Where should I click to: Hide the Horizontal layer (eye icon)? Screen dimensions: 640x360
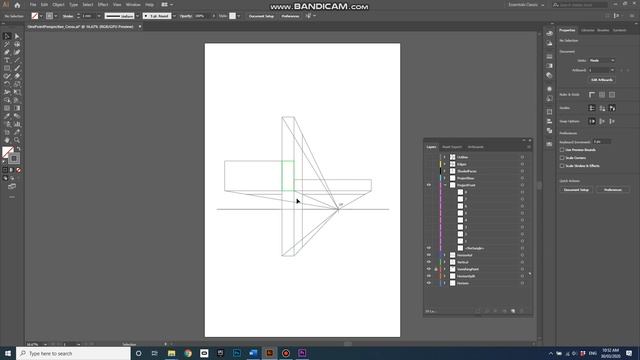tap(429, 255)
